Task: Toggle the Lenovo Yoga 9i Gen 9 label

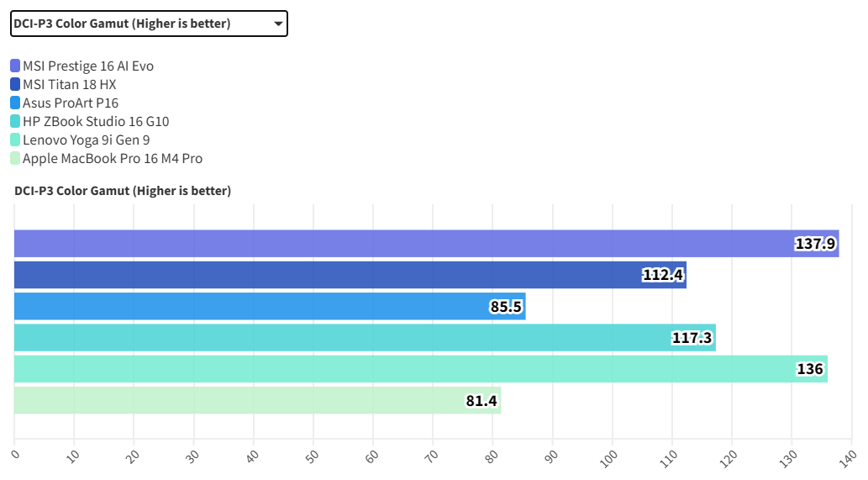Action: tap(87, 140)
